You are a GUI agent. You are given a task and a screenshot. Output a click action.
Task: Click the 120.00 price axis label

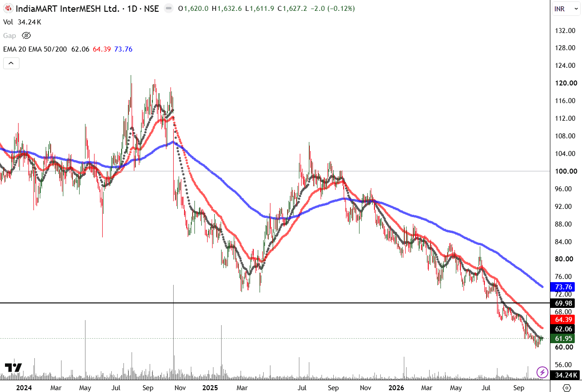[566, 83]
